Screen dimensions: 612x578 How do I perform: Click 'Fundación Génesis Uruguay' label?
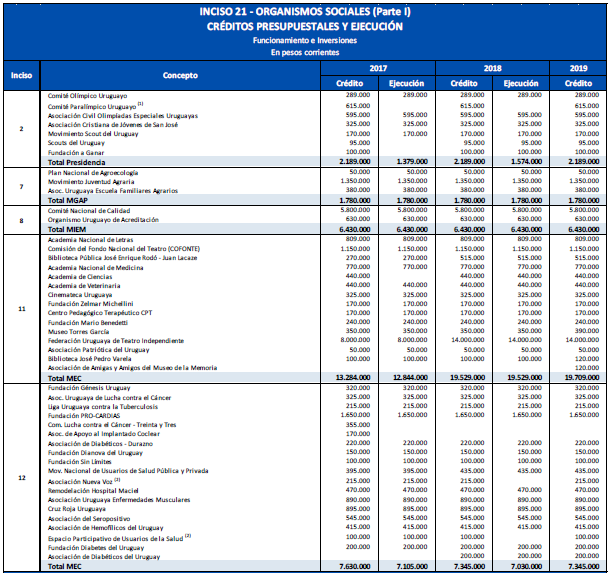pyautogui.click(x=89, y=388)
